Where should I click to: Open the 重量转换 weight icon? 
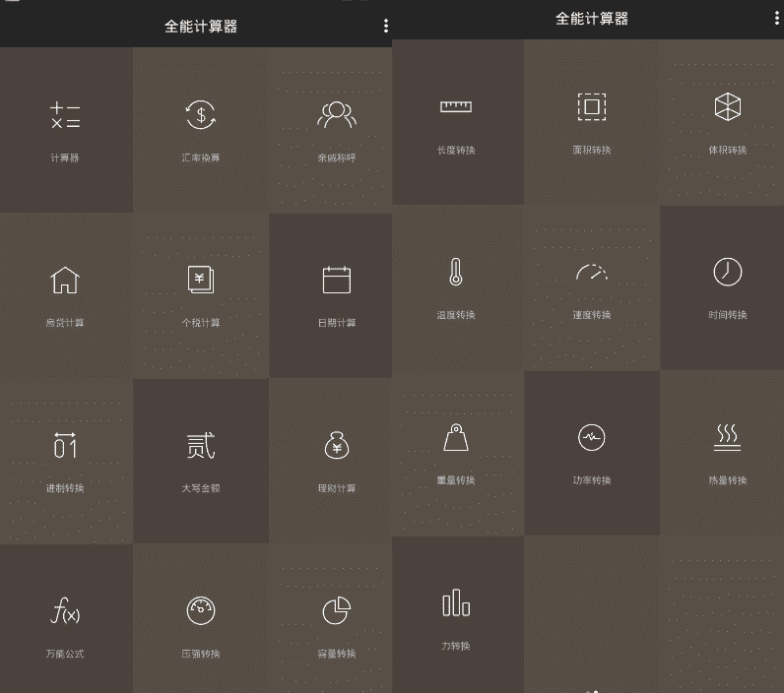click(x=455, y=437)
